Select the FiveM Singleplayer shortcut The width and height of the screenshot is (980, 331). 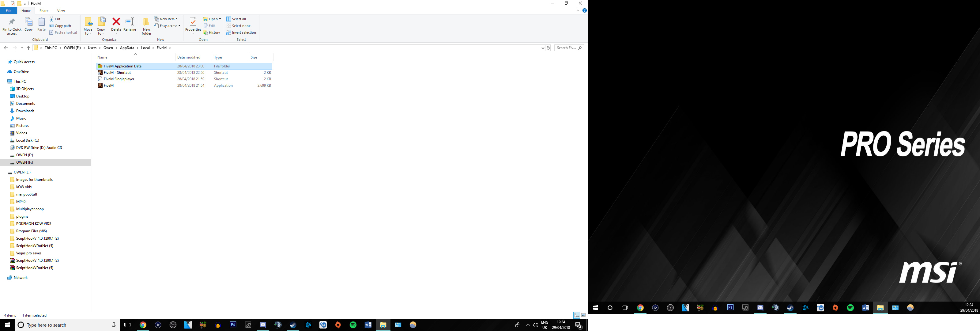tap(184, 79)
